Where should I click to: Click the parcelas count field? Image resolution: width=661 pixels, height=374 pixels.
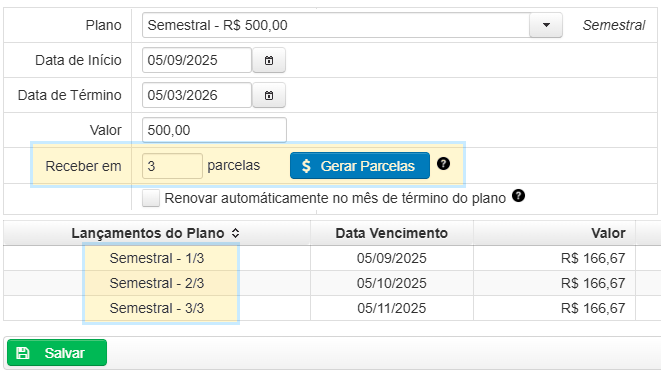[x=172, y=166]
